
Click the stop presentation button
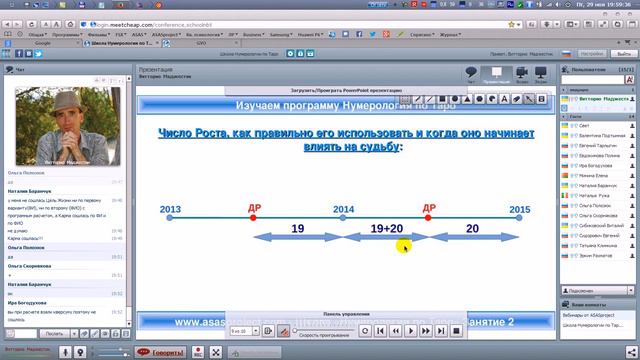coord(456,331)
